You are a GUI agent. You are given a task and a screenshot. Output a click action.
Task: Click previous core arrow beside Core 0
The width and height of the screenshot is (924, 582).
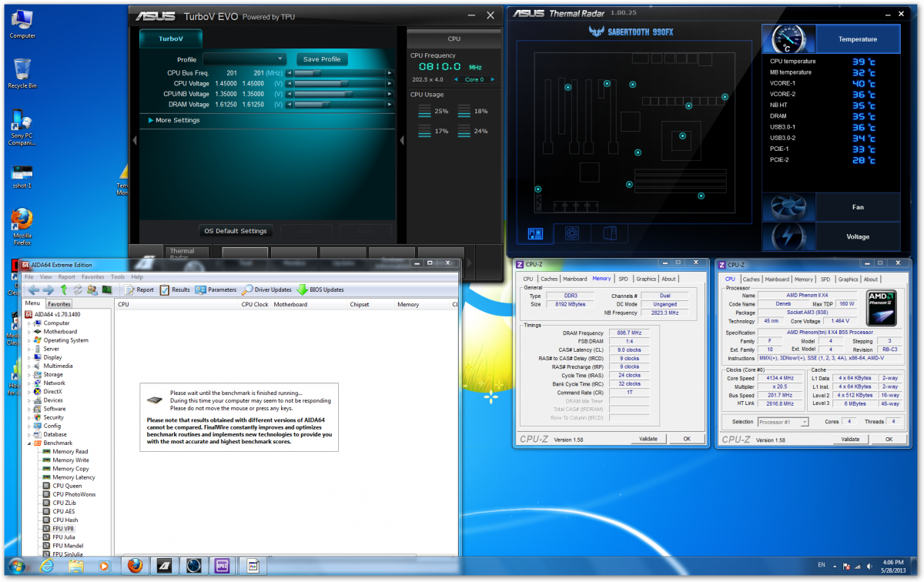click(456, 79)
